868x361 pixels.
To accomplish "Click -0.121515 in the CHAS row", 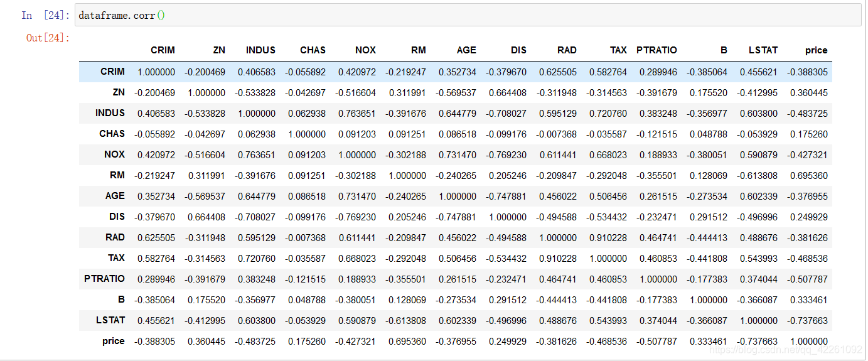I will point(656,134).
